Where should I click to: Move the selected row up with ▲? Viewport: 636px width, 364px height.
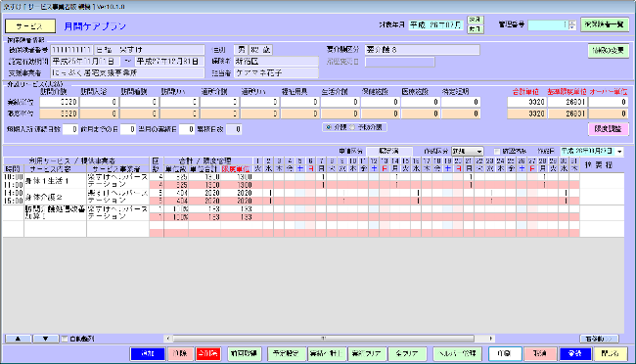click(x=18, y=339)
